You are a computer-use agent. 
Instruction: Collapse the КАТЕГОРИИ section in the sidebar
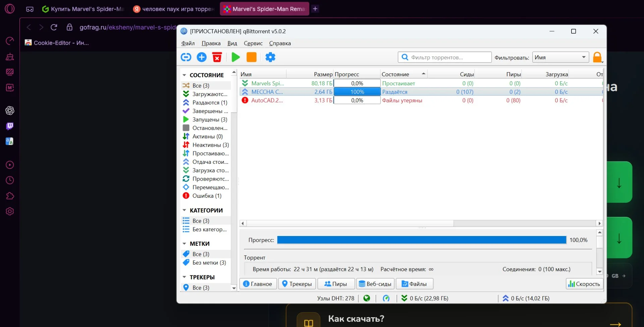(184, 211)
